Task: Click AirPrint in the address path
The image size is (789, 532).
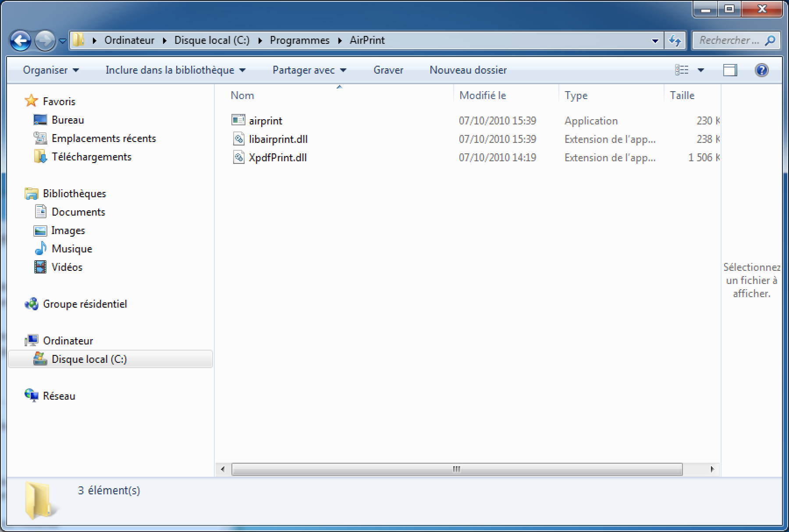Action: 367,40
